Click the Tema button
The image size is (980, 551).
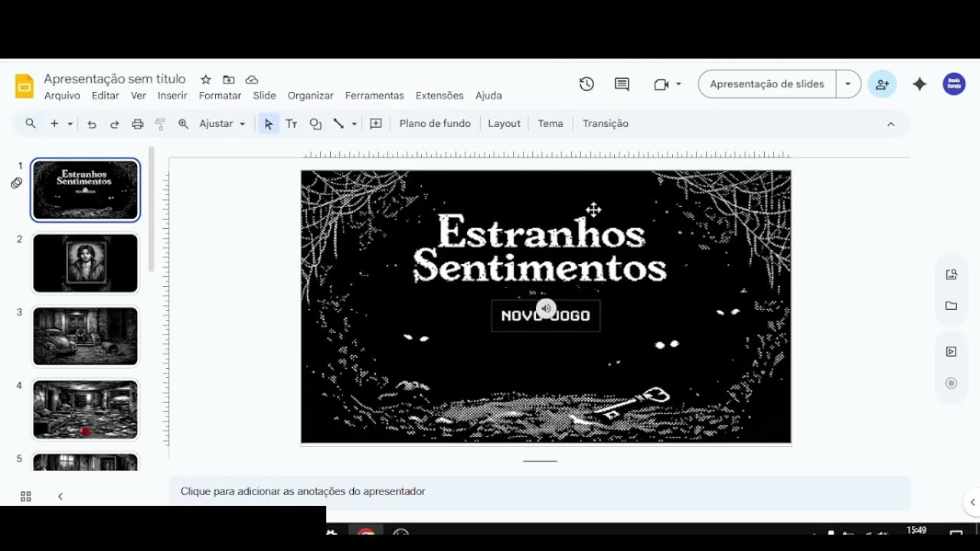tap(550, 123)
